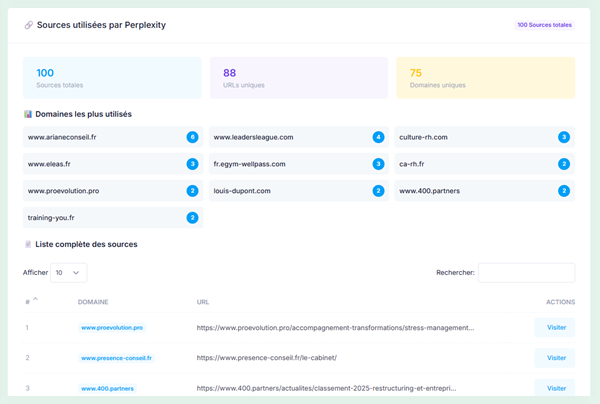Screen dimensions: 600x404
Task: Click the count badge for training-you.fr
Action: [x=192, y=218]
